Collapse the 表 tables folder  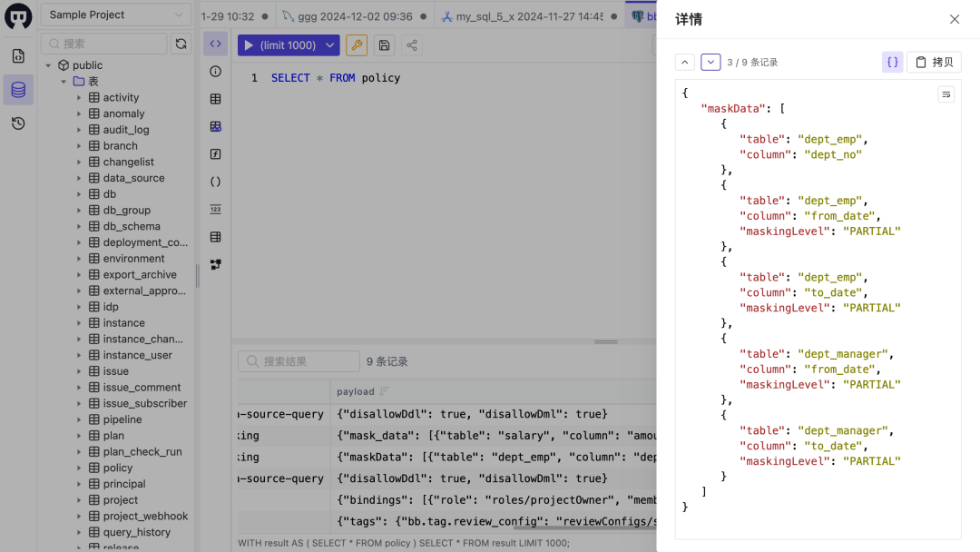pos(64,82)
